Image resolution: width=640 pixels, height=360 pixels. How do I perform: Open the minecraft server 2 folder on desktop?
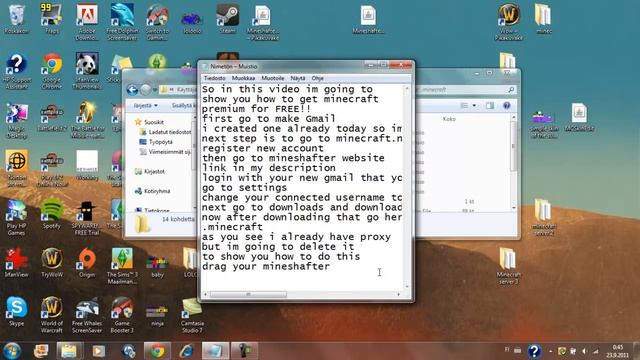543,218
